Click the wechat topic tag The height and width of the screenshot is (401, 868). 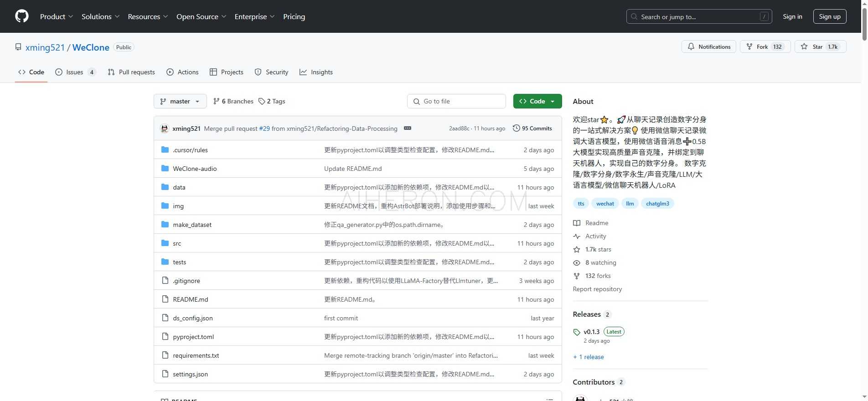605,204
